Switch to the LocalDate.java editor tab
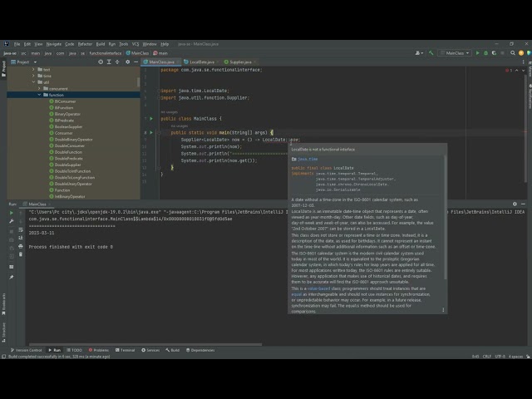Screen dimensions: 532x399 click(201, 62)
